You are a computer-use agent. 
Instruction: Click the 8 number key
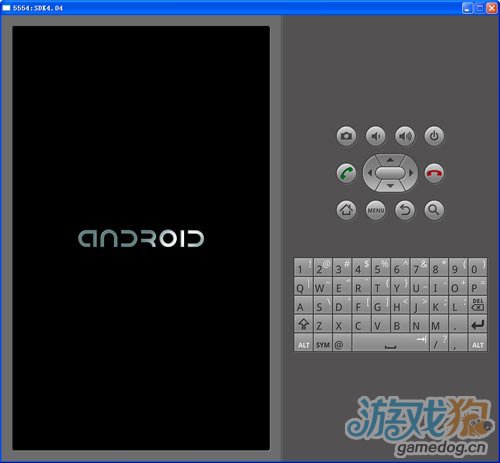click(x=439, y=267)
